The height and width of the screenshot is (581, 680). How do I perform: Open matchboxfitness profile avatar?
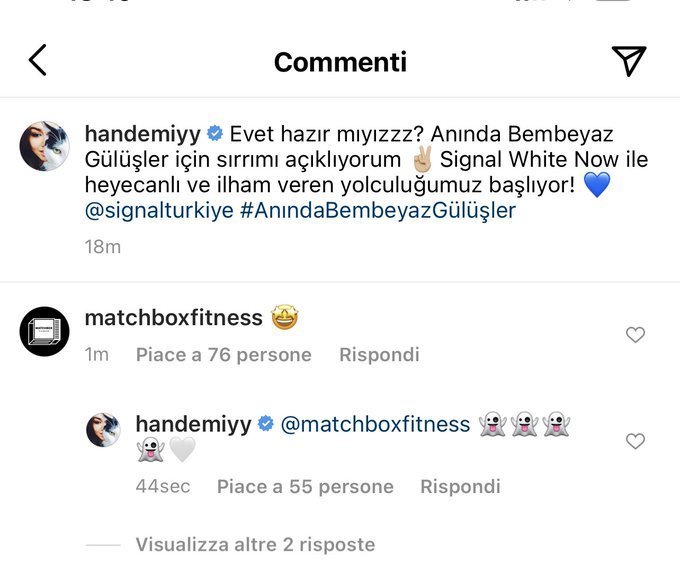pos(44,332)
